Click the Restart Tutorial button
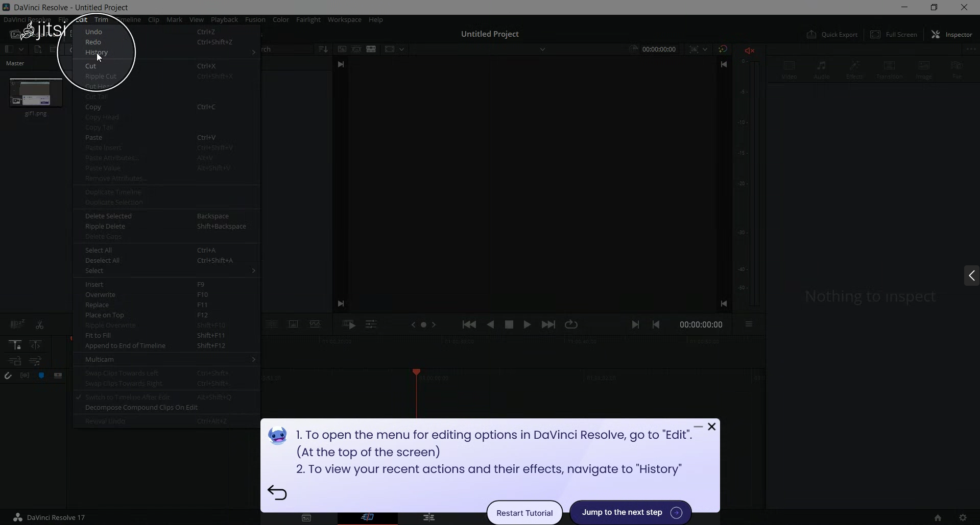Viewport: 980px width, 525px height. (x=524, y=513)
